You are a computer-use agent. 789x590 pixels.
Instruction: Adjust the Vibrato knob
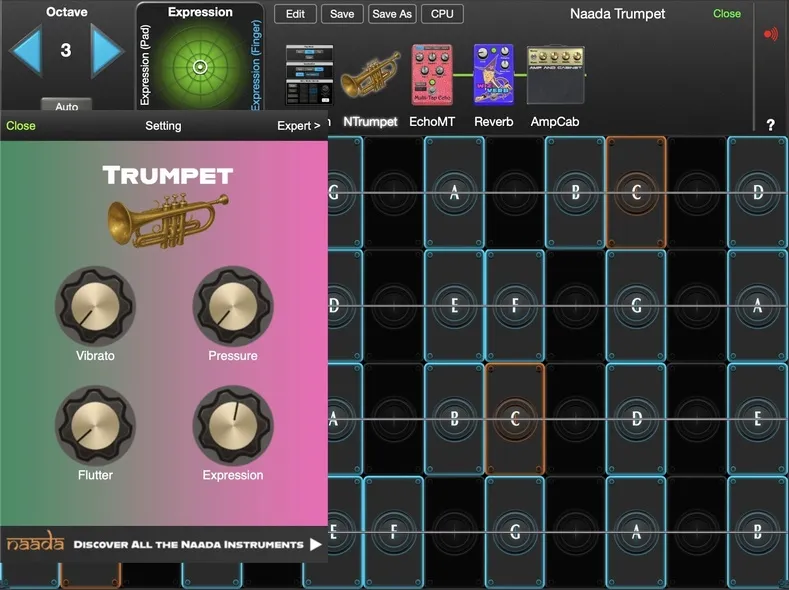(95, 306)
